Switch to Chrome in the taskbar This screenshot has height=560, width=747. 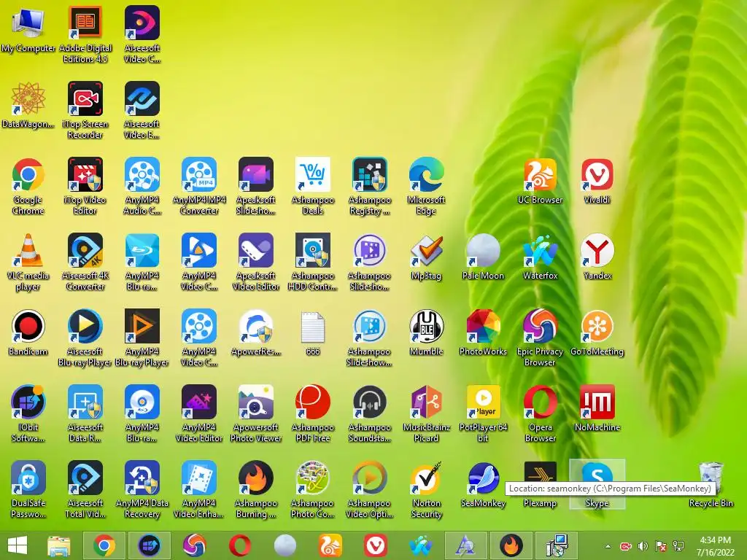pos(104,545)
